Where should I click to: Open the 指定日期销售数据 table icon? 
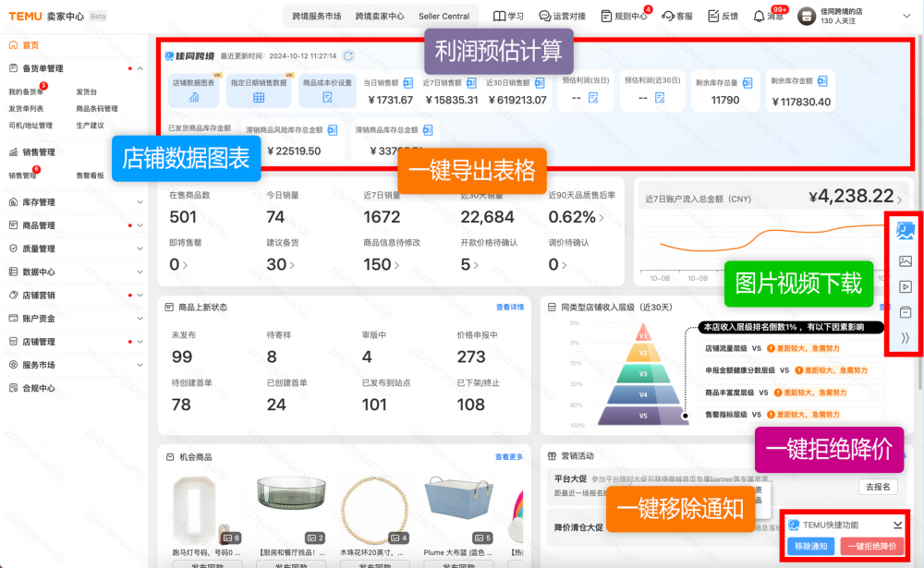259,98
